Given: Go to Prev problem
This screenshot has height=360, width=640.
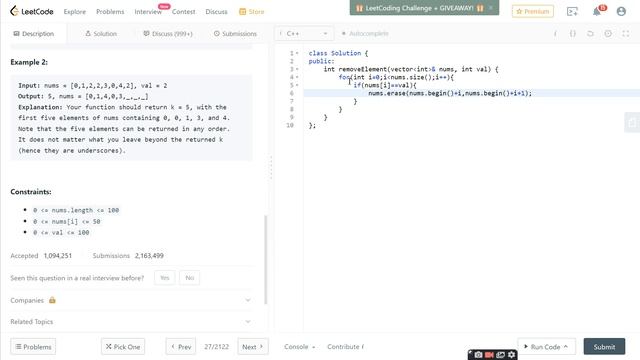Looking at the screenshot, I should [181, 347].
